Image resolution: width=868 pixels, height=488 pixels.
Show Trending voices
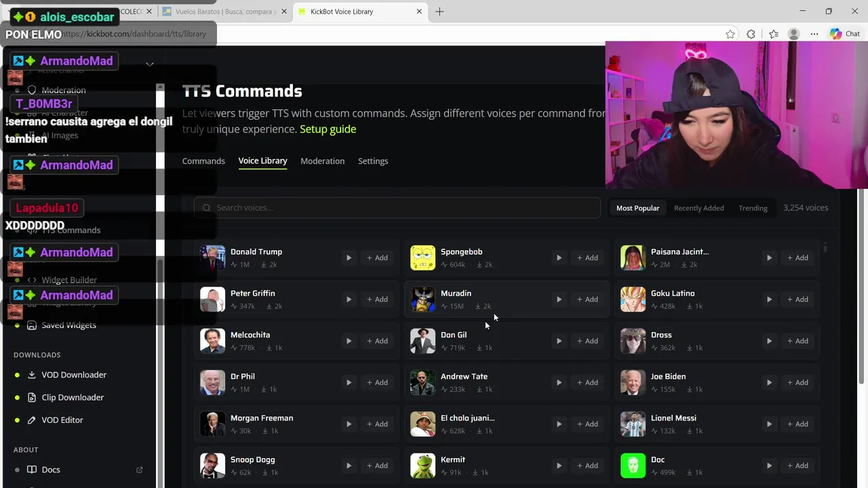click(x=753, y=208)
